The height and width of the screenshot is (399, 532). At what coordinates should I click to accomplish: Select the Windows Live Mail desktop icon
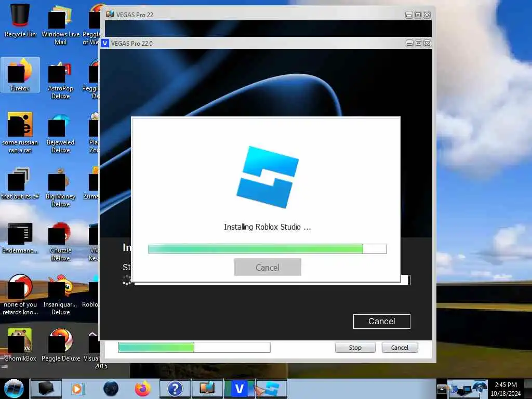coord(60,25)
